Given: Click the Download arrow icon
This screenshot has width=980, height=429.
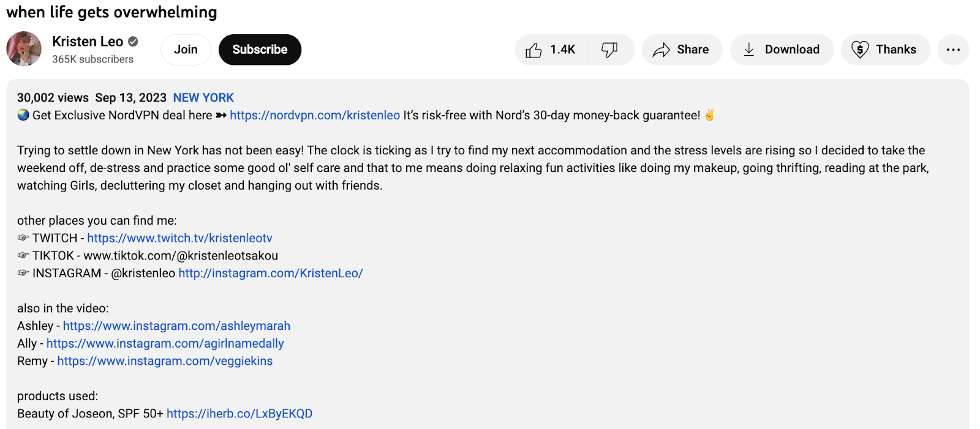Looking at the screenshot, I should point(749,50).
